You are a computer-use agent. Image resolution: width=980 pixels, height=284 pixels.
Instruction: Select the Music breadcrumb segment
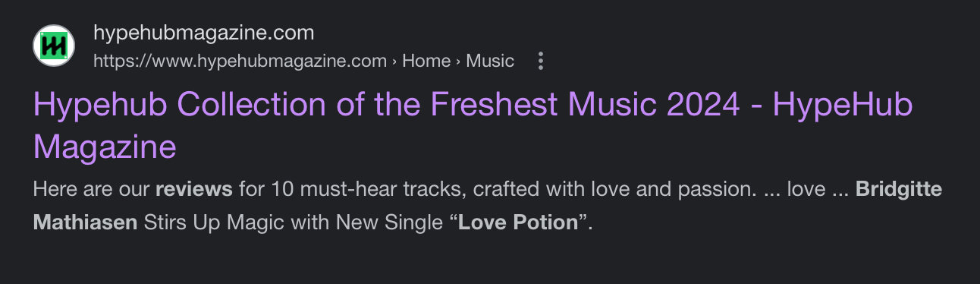[x=490, y=61]
